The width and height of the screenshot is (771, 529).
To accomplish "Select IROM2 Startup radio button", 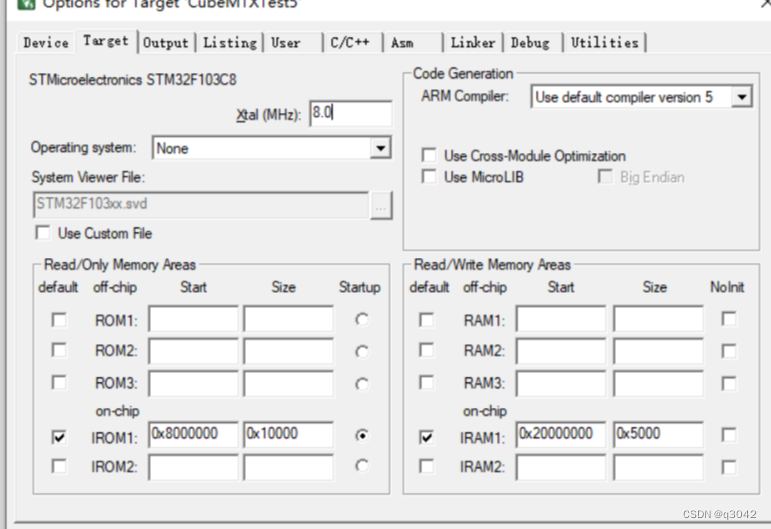I will 362,465.
